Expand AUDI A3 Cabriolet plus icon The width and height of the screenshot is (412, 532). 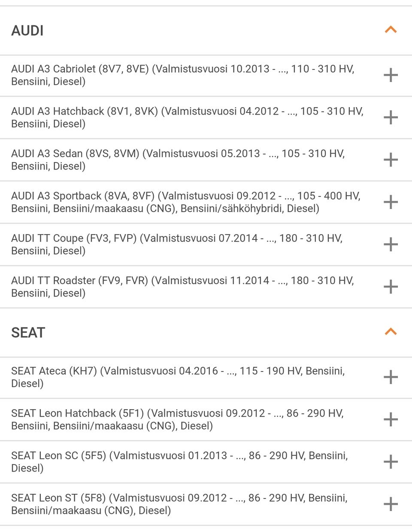(391, 75)
